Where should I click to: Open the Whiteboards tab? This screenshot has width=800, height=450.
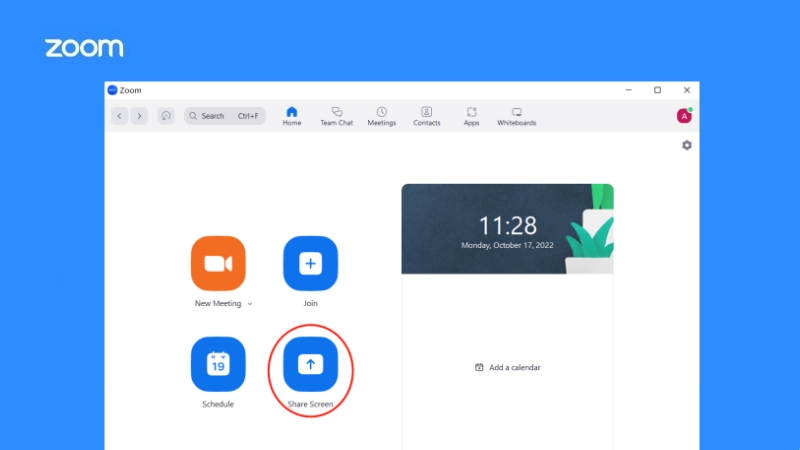pos(517,116)
